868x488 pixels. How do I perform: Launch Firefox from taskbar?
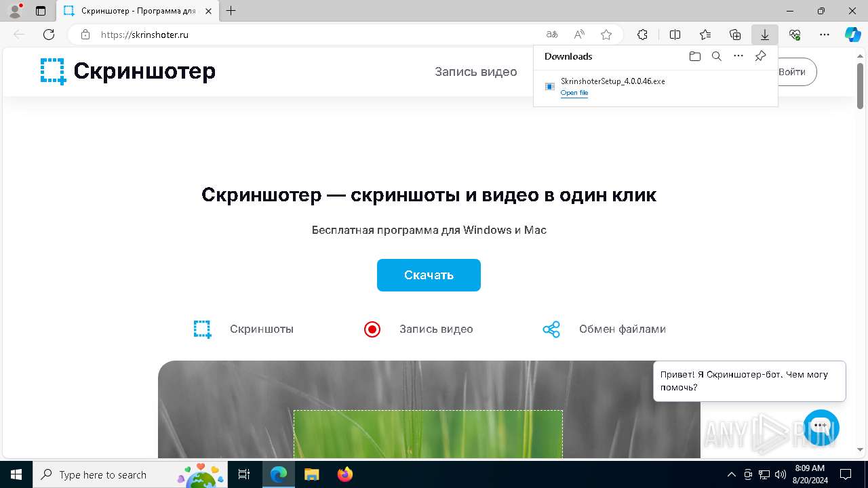(x=344, y=474)
